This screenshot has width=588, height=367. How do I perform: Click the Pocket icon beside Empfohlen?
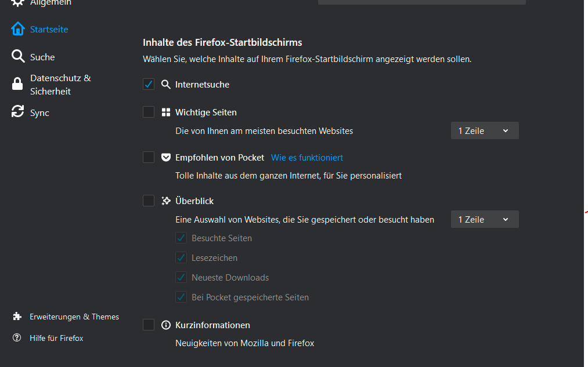pos(166,157)
